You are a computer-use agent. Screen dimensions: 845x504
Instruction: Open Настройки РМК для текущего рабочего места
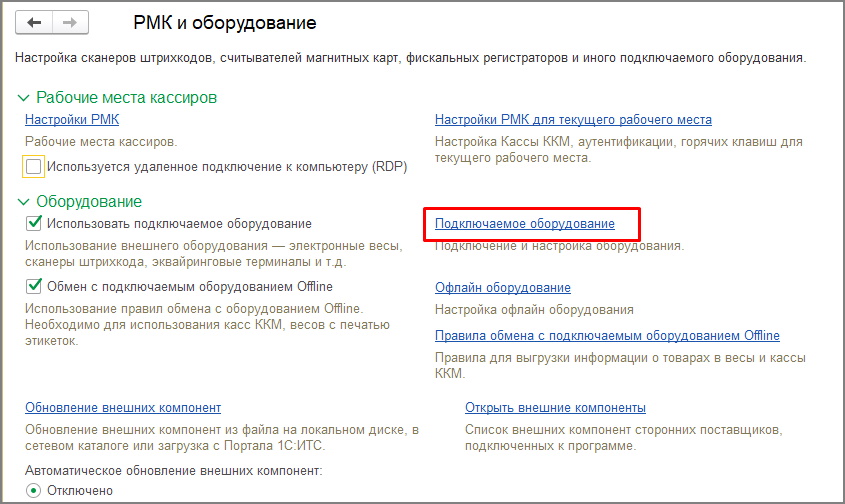tap(573, 119)
